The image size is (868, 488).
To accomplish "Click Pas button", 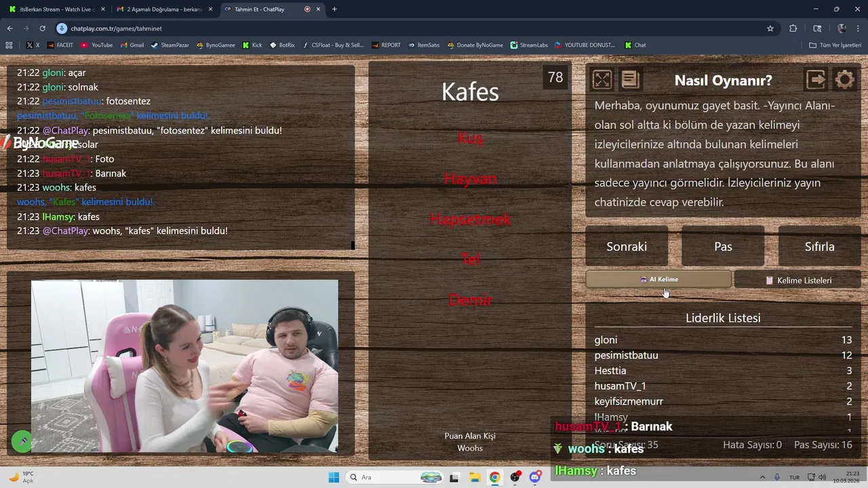I will click(723, 246).
